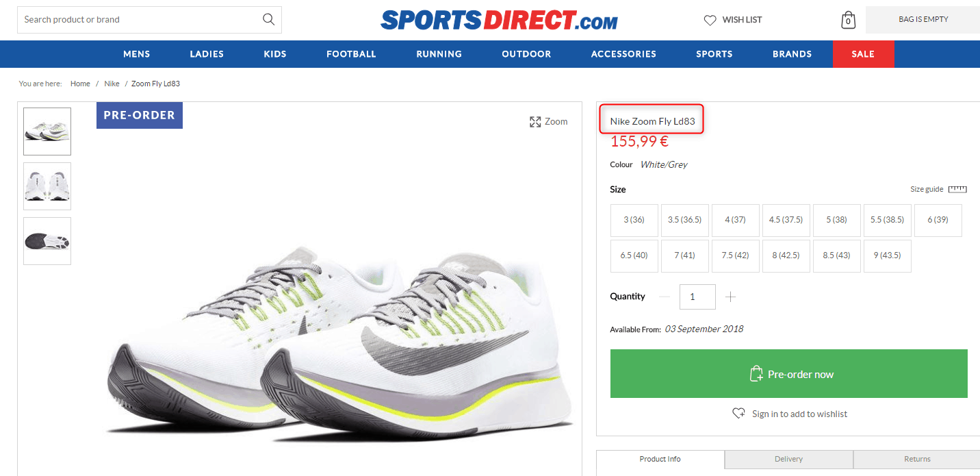This screenshot has height=476, width=980.
Task: Click the size guide ruler icon
Action: [957, 189]
